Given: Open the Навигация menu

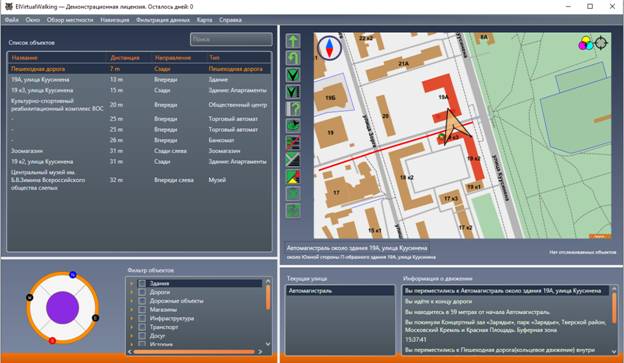Looking at the screenshot, I should (115, 20).
